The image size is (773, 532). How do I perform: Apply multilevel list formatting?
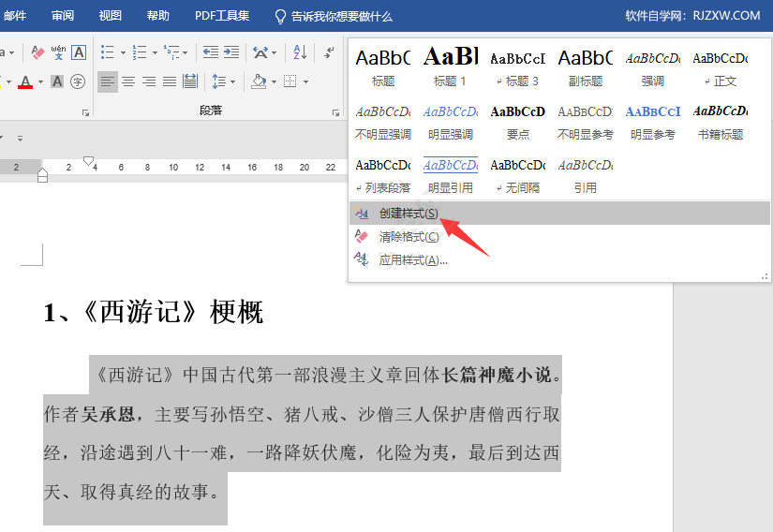pyautogui.click(x=171, y=52)
